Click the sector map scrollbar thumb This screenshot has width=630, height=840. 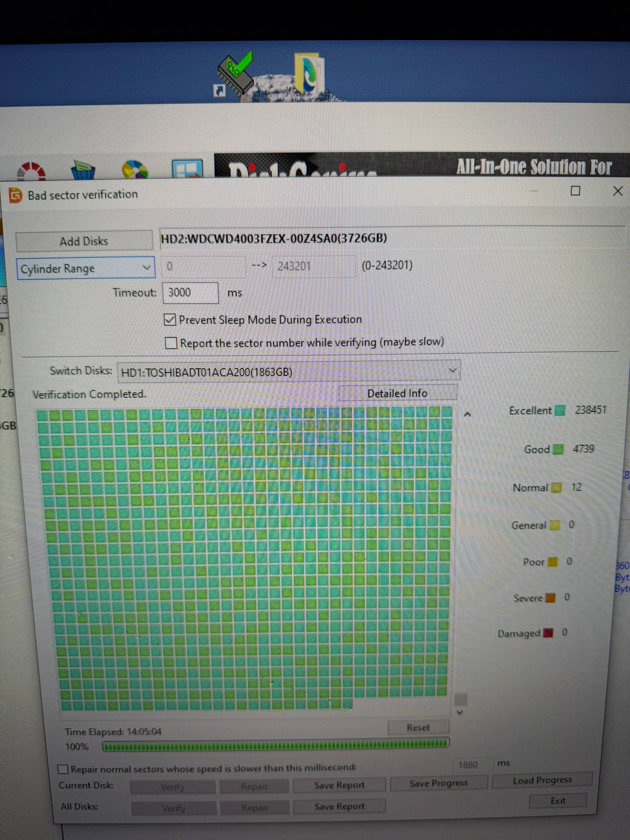click(460, 699)
